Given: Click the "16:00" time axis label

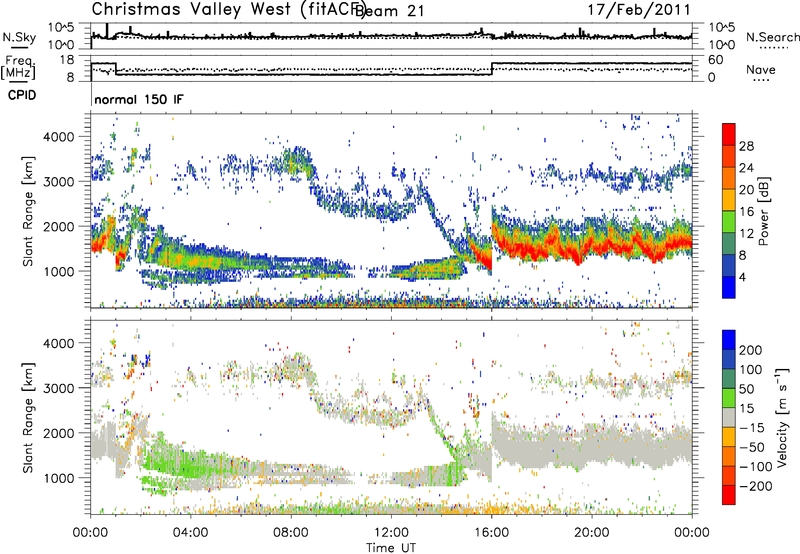Looking at the screenshot, I should pyautogui.click(x=492, y=533).
